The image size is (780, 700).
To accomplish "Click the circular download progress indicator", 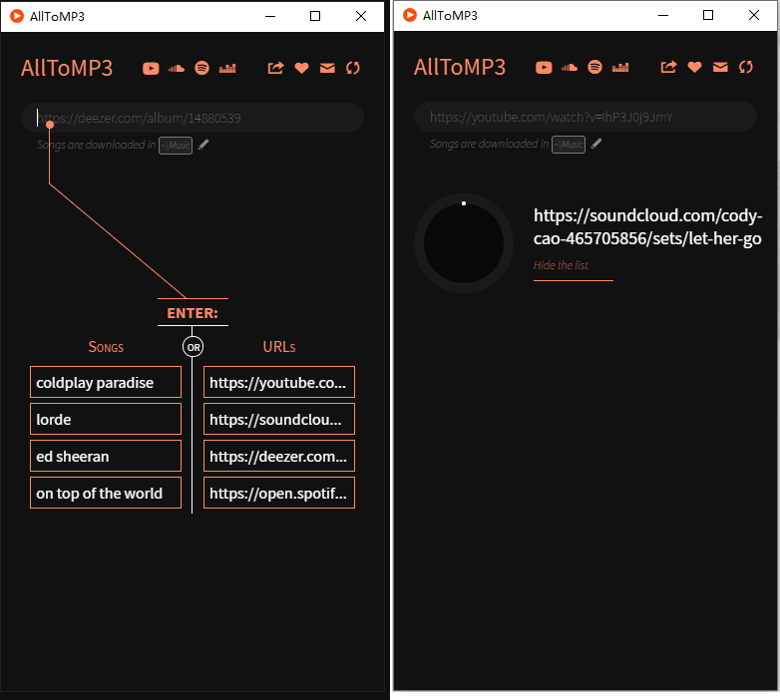I will point(464,243).
